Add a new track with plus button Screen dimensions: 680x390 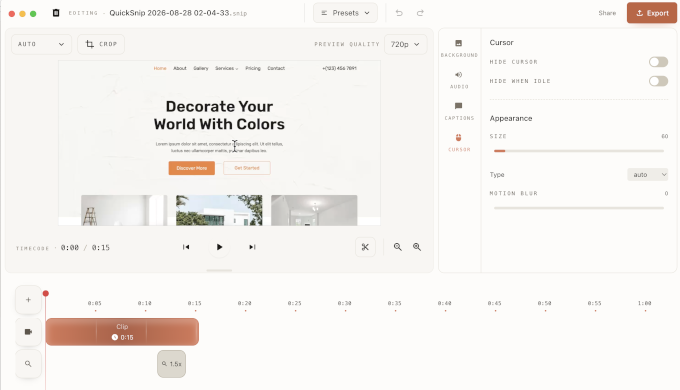click(x=28, y=300)
